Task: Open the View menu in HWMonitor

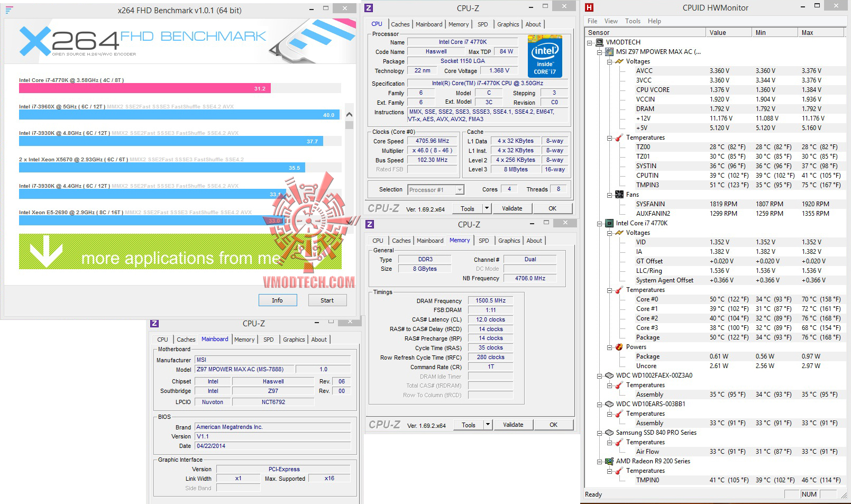Action: pyautogui.click(x=611, y=21)
